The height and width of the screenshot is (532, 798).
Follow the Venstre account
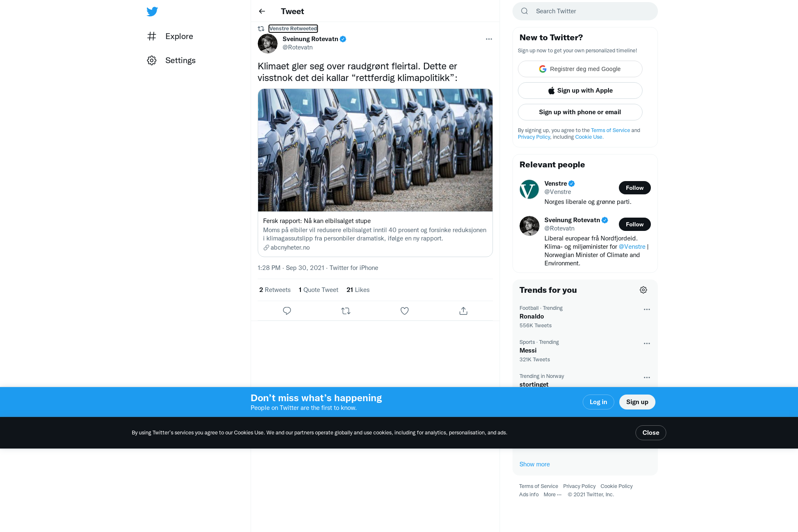(x=635, y=188)
